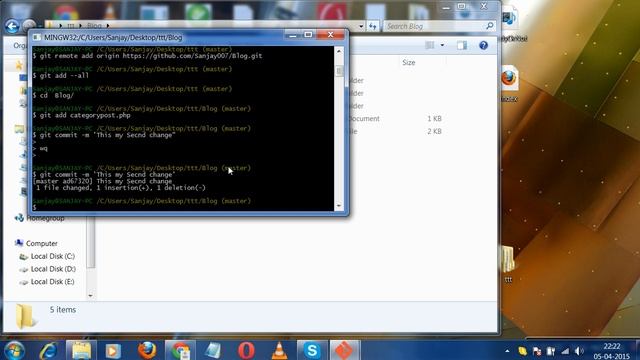640x360 pixels.
Task: Open Windows Media Player from the taskbar
Action: tap(113, 351)
